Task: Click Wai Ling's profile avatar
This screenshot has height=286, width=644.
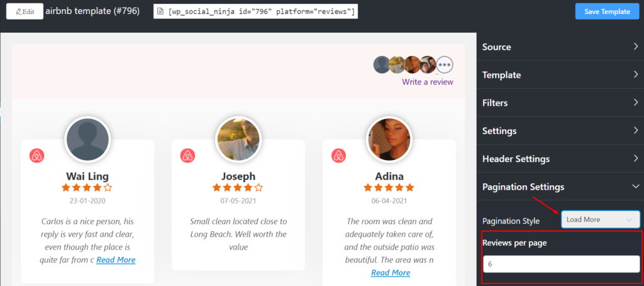Action: (87, 139)
